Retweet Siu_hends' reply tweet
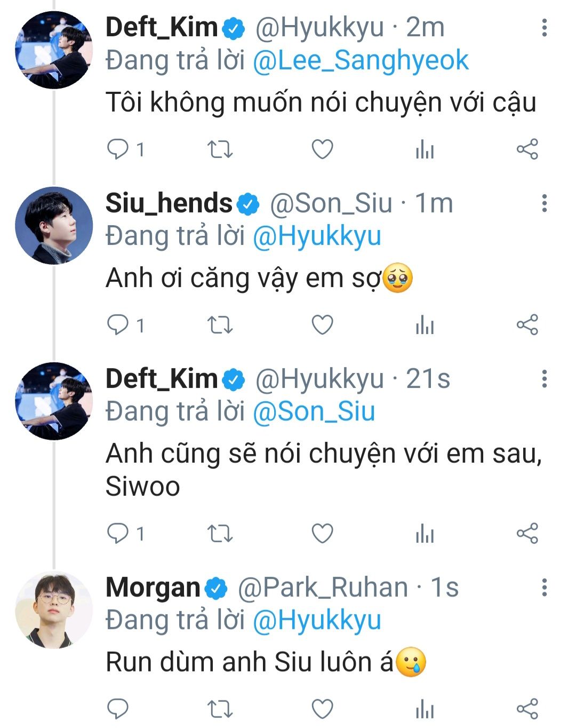This screenshot has height=728, width=576. pos(220,325)
